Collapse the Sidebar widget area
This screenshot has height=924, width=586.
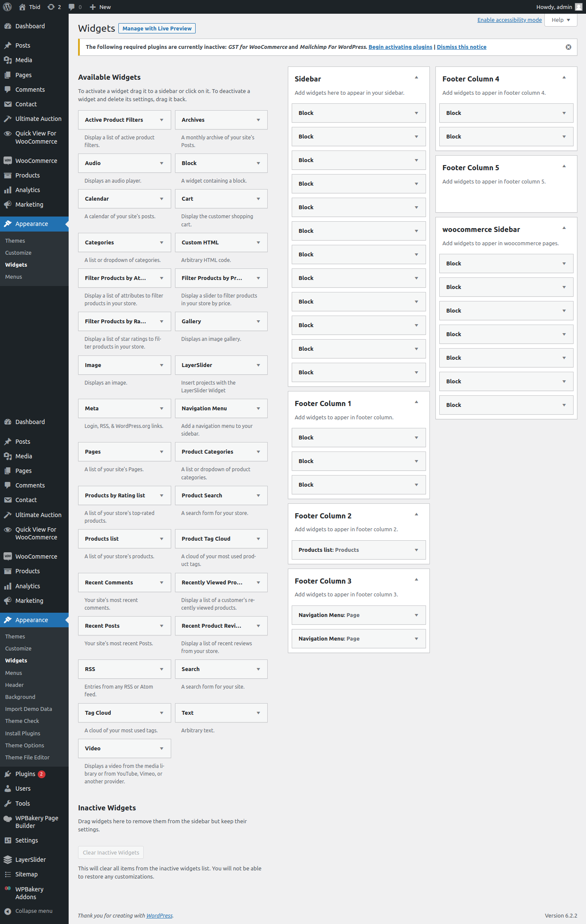click(416, 78)
